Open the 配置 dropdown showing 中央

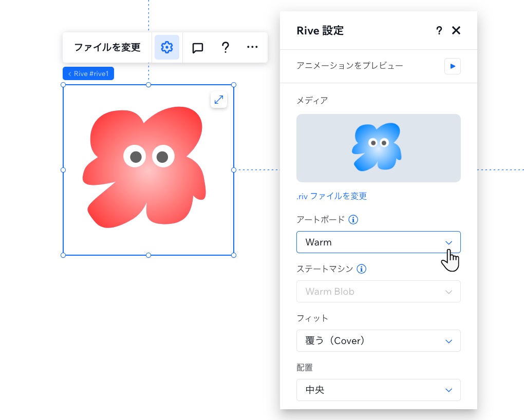click(x=379, y=390)
